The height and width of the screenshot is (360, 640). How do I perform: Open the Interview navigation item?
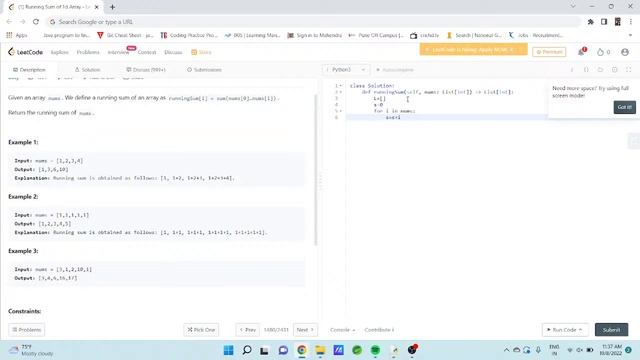[118, 52]
